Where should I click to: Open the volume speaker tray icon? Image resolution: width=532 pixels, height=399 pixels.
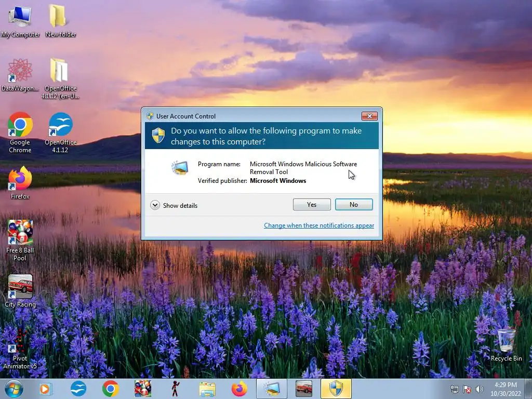(480, 389)
